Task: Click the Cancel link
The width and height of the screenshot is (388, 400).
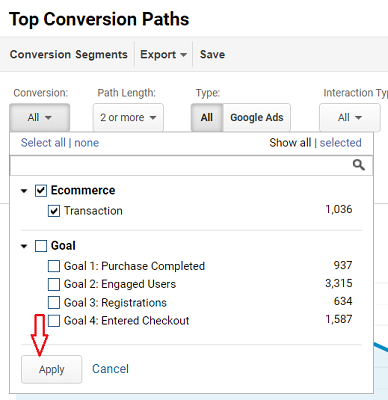Action: [x=110, y=369]
